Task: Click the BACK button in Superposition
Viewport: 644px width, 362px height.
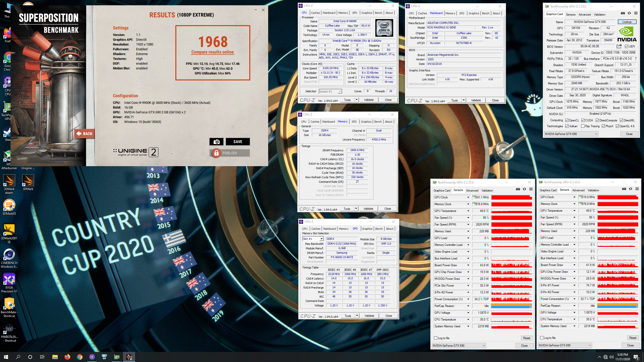Action: [85, 133]
